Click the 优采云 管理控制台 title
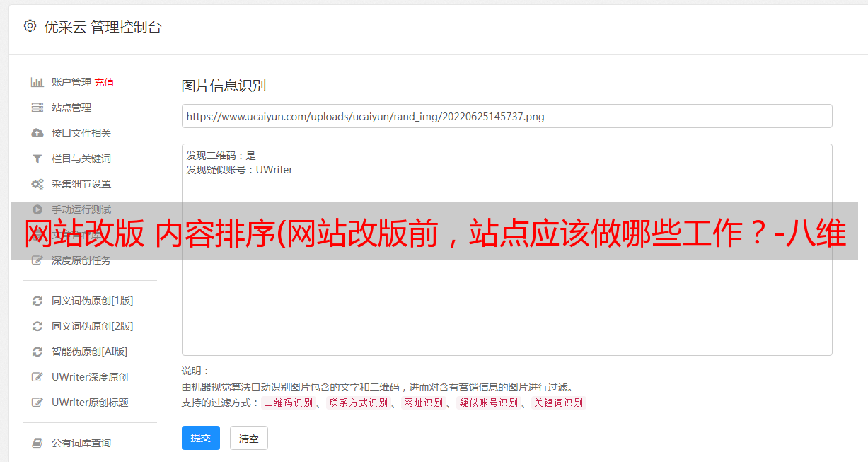The width and height of the screenshot is (868, 462). [103, 27]
